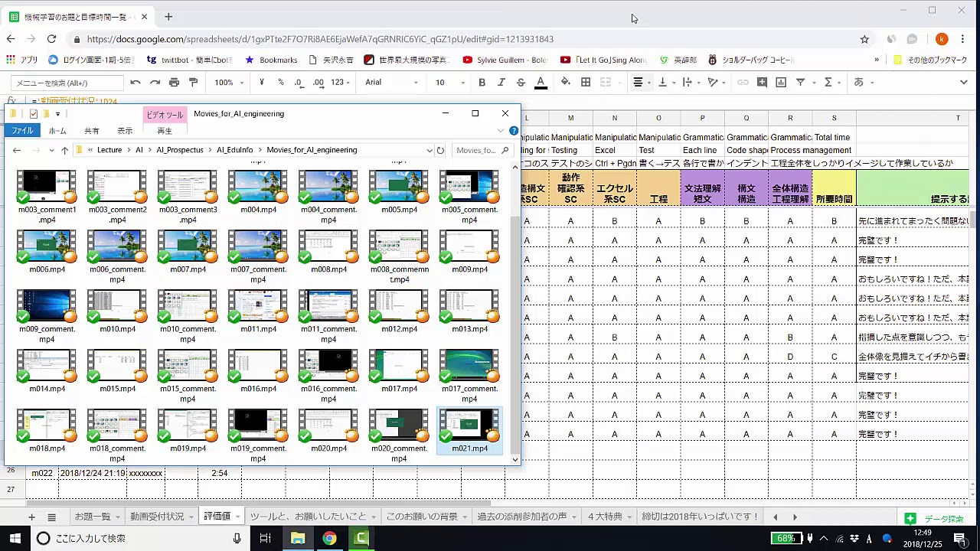Open the Arial font dropdown
Image resolution: width=980 pixels, height=551 pixels.
[390, 83]
